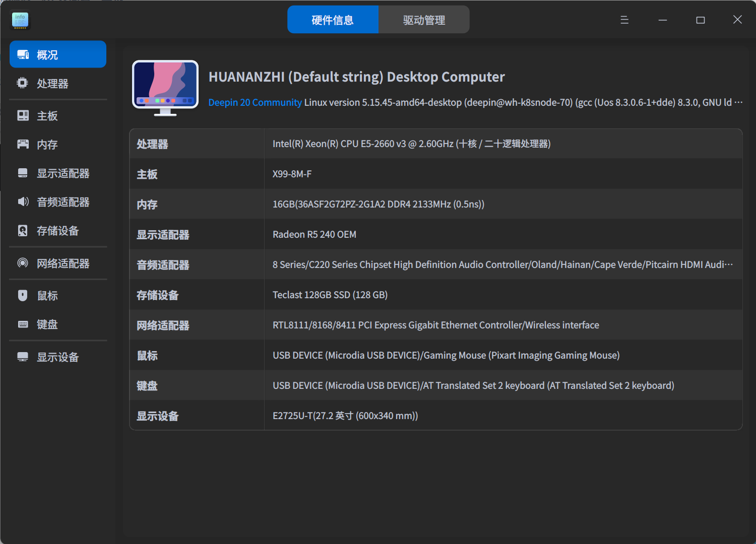
Task: Select the Radeon R5 240 OEM value
Action: pyautogui.click(x=314, y=234)
